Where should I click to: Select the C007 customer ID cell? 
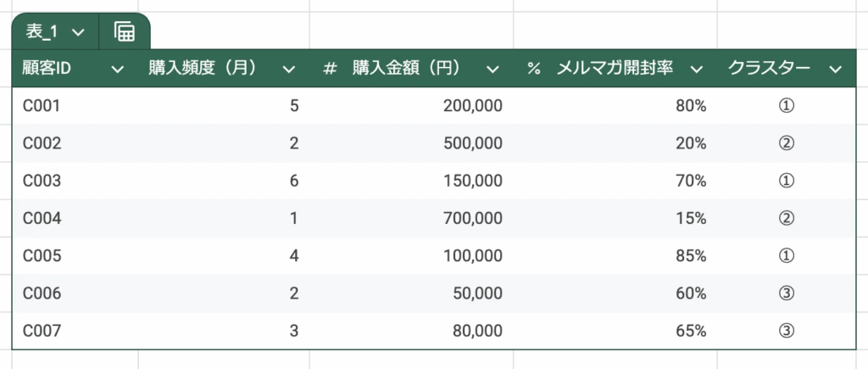click(x=40, y=330)
